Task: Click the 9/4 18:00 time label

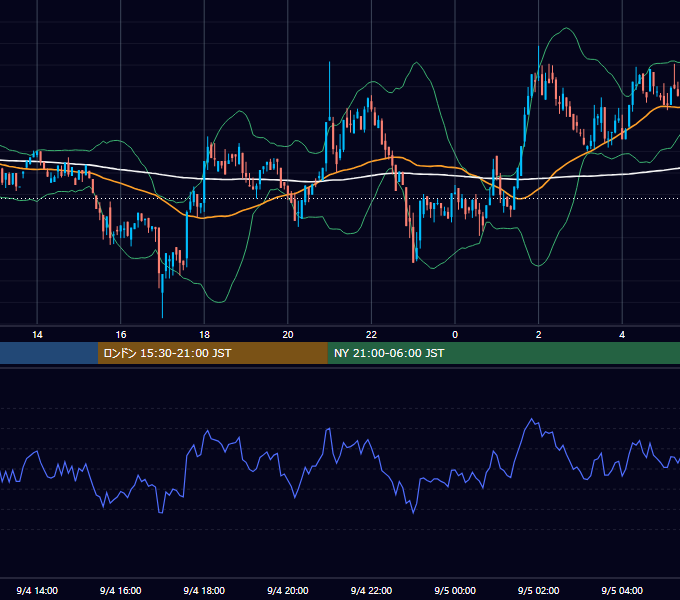Action: 204,590
